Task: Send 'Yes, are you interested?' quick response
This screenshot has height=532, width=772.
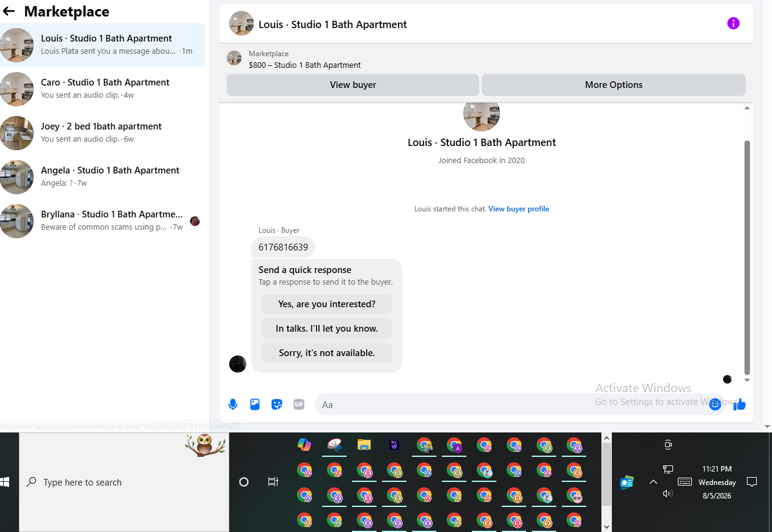Action: [326, 304]
